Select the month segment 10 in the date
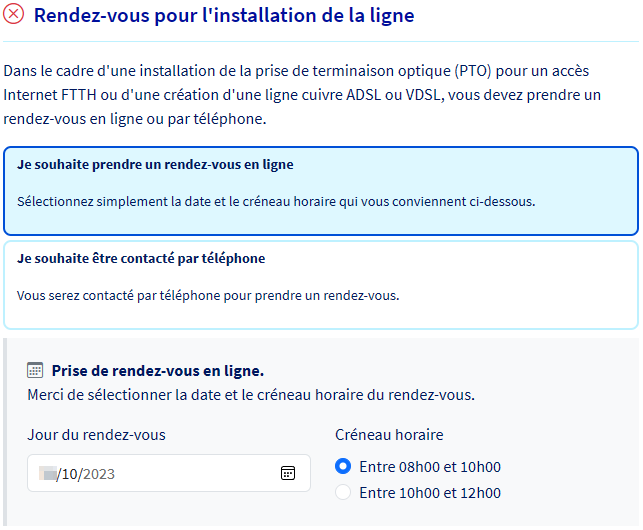This screenshot has width=643, height=530. tap(70, 474)
